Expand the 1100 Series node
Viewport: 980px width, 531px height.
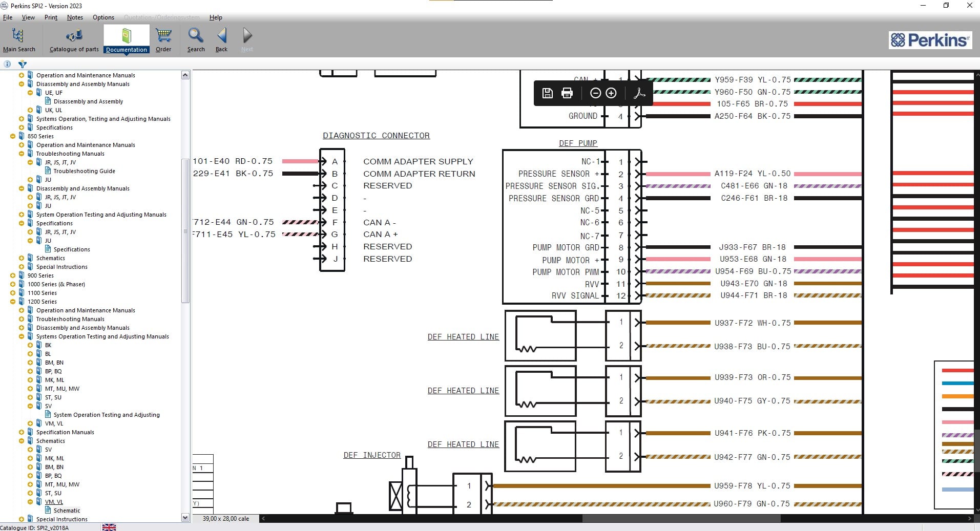(13, 293)
